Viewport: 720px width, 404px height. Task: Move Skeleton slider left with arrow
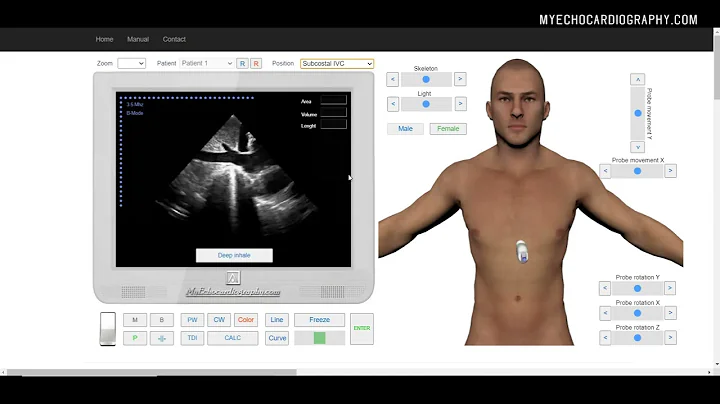(393, 79)
